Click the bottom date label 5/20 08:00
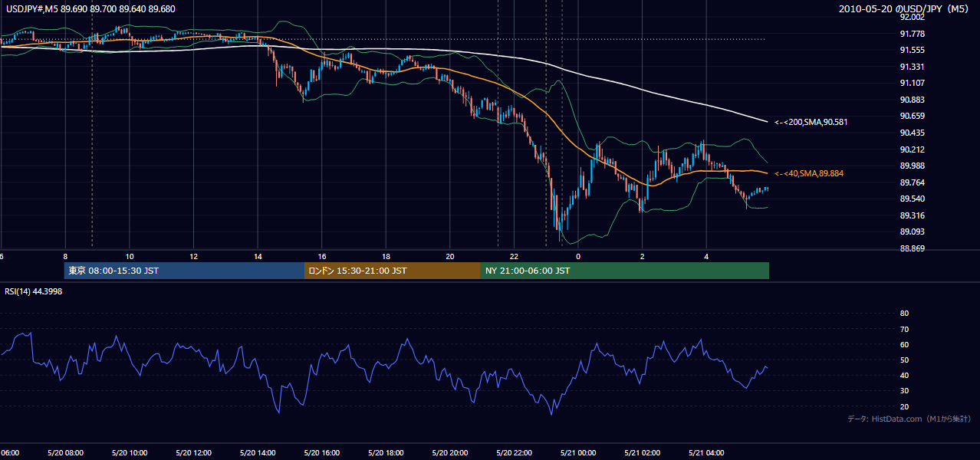 point(65,452)
